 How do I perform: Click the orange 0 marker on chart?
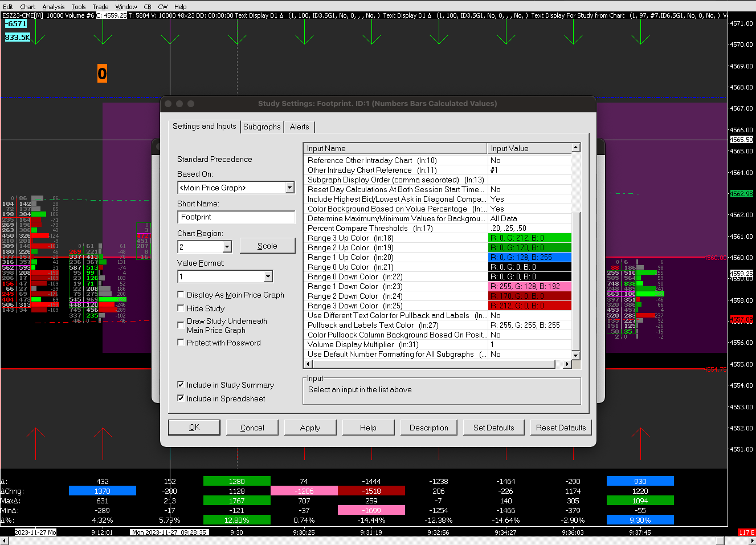pyautogui.click(x=102, y=73)
